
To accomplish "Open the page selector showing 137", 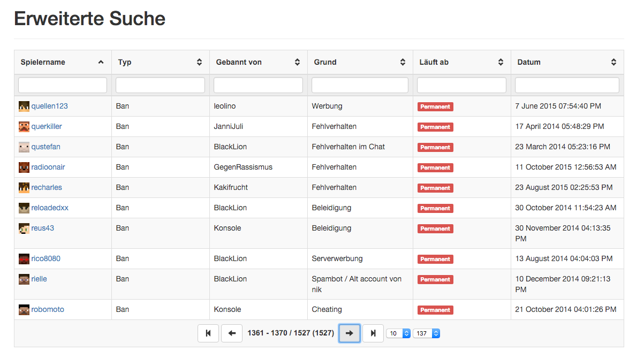I will pos(426,333).
